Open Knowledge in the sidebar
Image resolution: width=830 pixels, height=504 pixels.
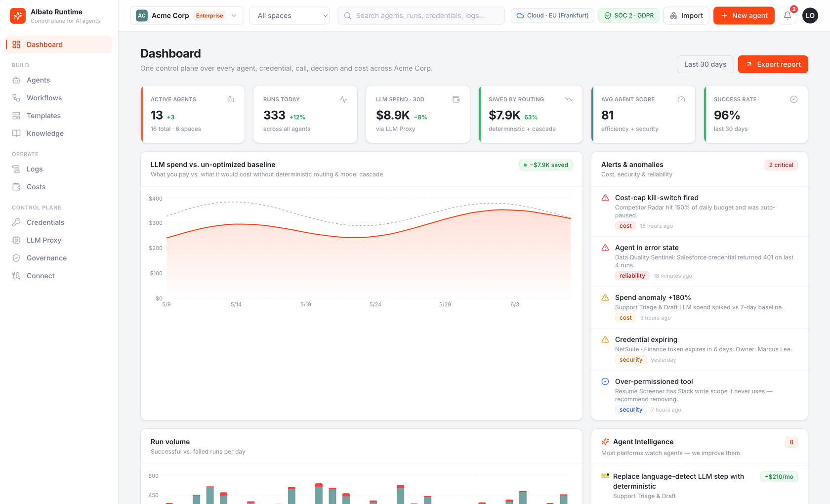tap(59, 133)
